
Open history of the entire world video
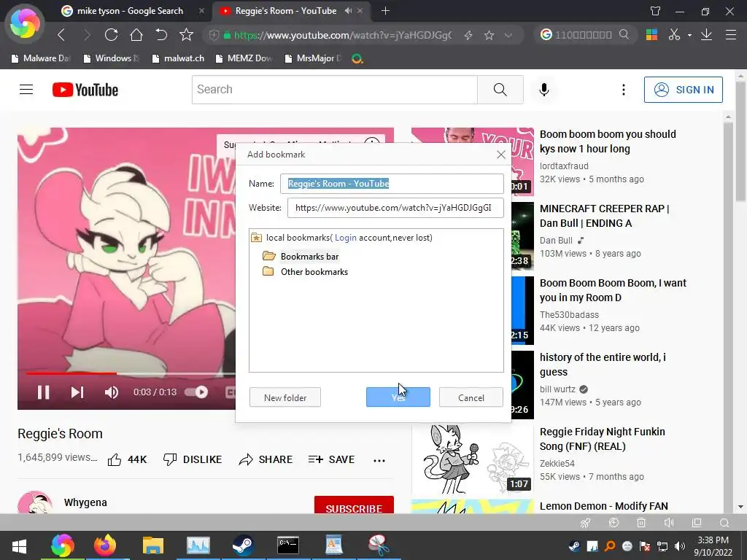[x=603, y=365]
